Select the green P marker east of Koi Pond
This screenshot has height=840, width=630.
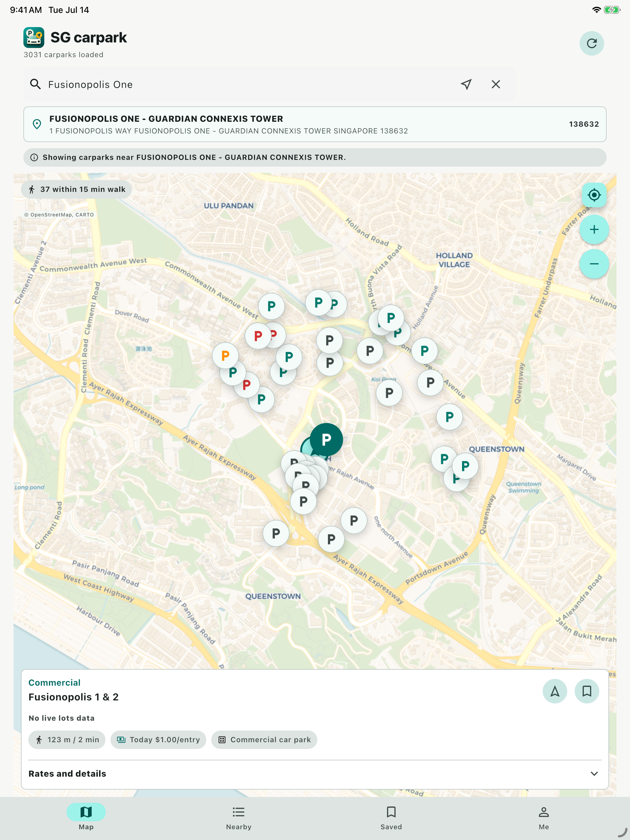[x=449, y=417]
